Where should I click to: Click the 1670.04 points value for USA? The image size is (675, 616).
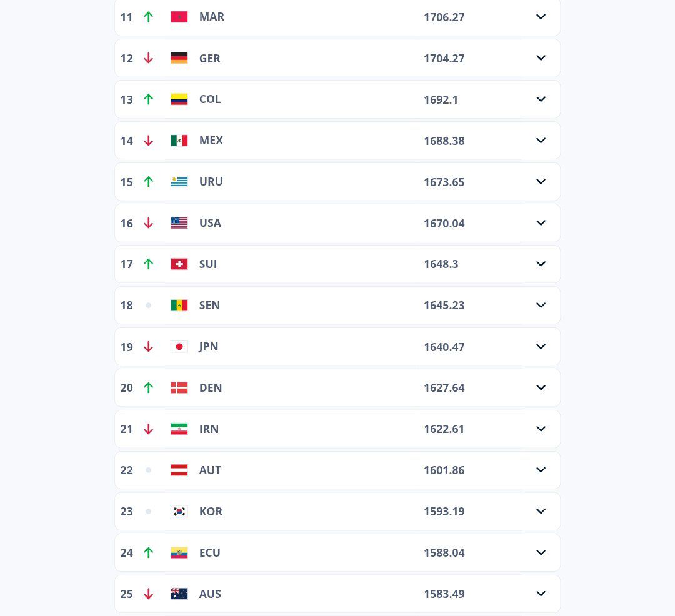(444, 223)
